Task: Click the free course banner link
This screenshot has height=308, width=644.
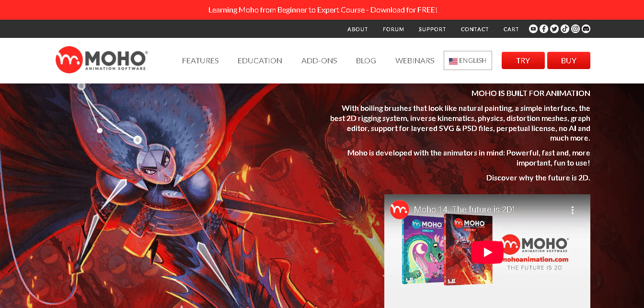Action: pyautogui.click(x=322, y=10)
